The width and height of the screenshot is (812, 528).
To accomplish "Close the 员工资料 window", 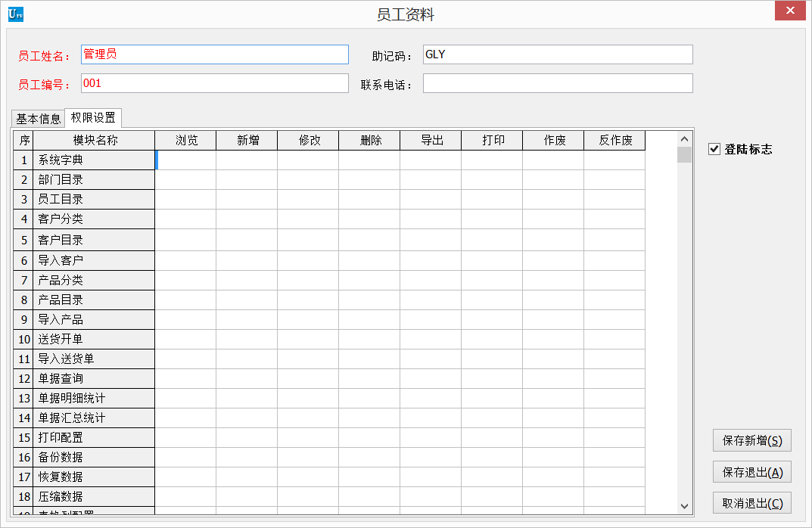I will 790,11.
